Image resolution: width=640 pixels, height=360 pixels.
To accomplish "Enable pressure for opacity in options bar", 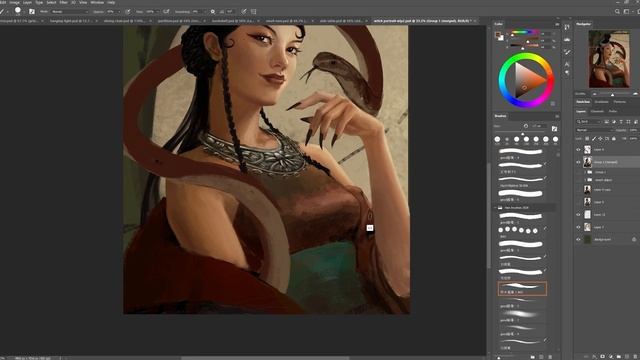I will coord(128,11).
